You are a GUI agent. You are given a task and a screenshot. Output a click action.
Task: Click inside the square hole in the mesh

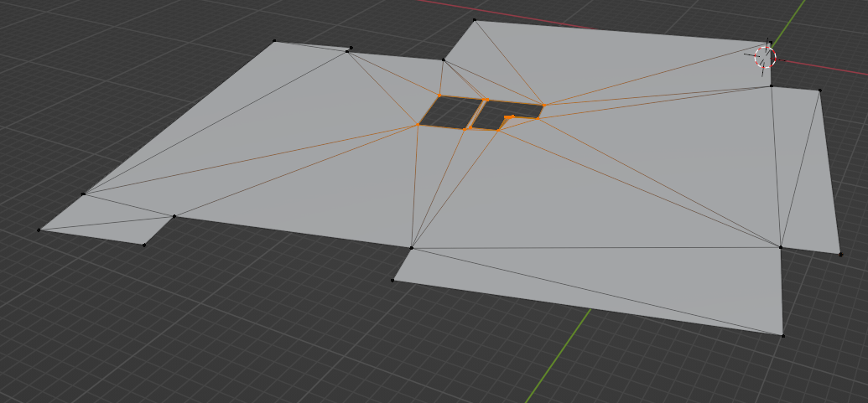[x=449, y=112]
